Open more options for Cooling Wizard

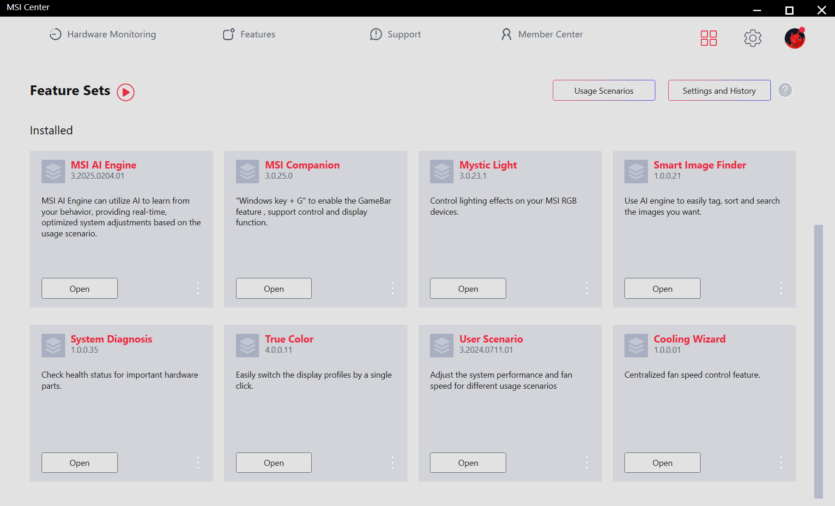(781, 462)
